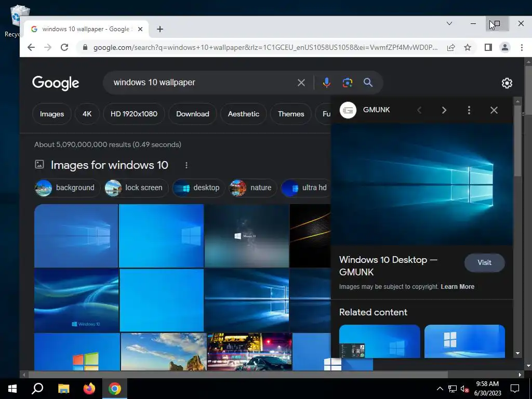Viewport: 532px width, 399px height.
Task: Select the HD 1920x1080 filter chip
Action: click(134, 114)
